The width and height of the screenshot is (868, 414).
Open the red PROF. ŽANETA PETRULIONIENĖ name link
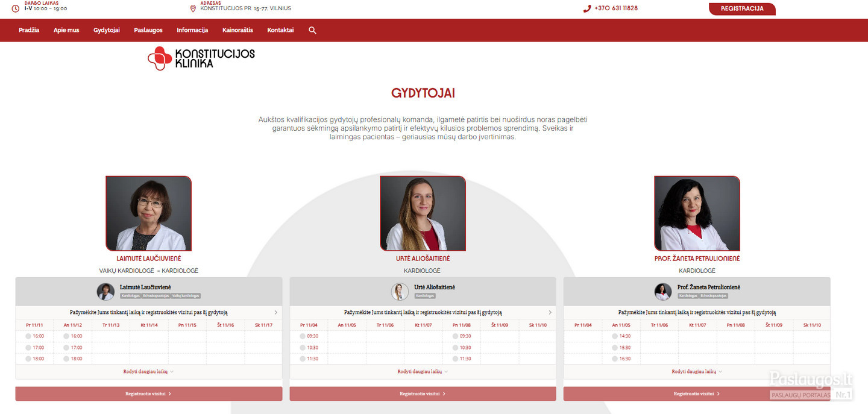pyautogui.click(x=697, y=259)
